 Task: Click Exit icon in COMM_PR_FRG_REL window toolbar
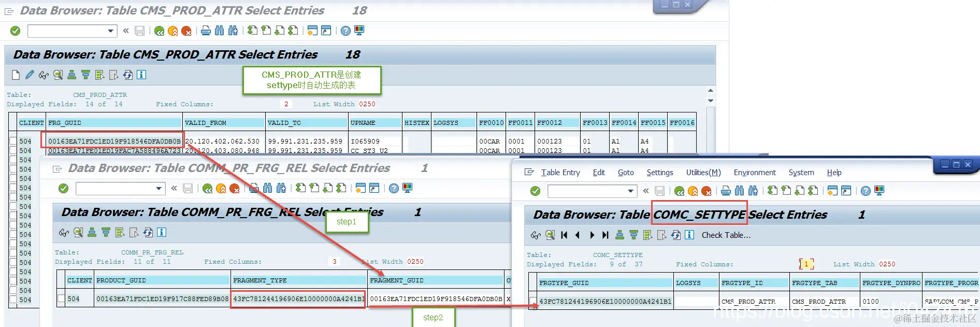[221, 189]
